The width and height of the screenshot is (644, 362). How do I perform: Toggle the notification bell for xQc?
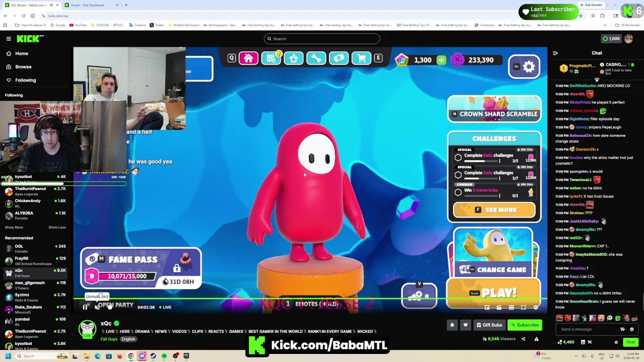click(452, 325)
